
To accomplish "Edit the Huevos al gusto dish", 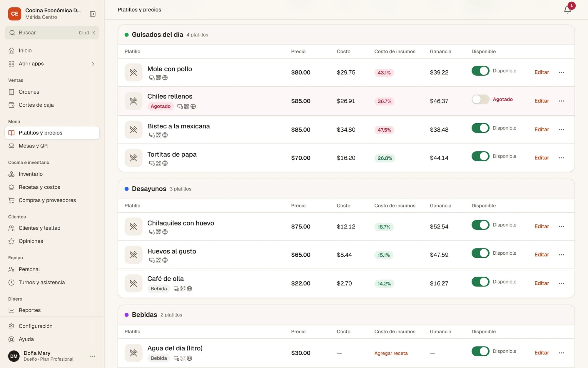I will pyautogui.click(x=542, y=255).
